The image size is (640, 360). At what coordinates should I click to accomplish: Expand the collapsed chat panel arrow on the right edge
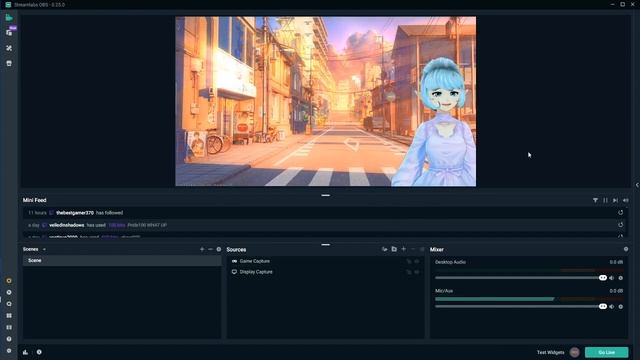637,185
